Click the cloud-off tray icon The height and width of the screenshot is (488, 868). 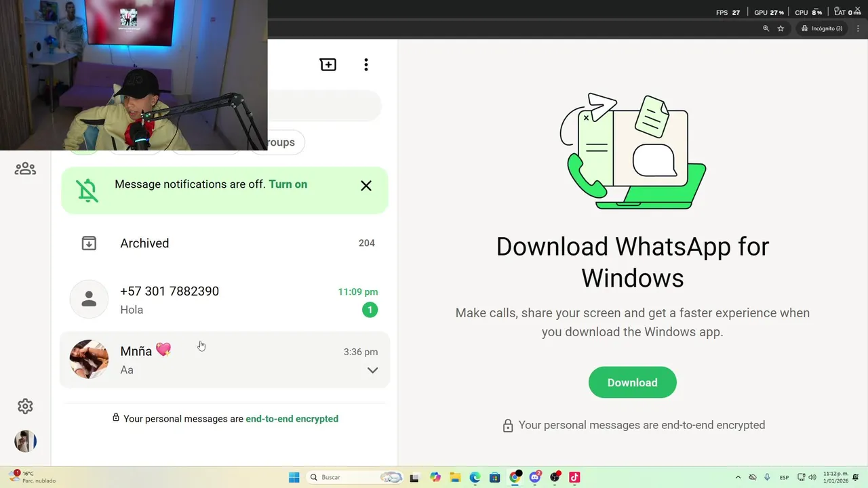pyautogui.click(x=752, y=477)
